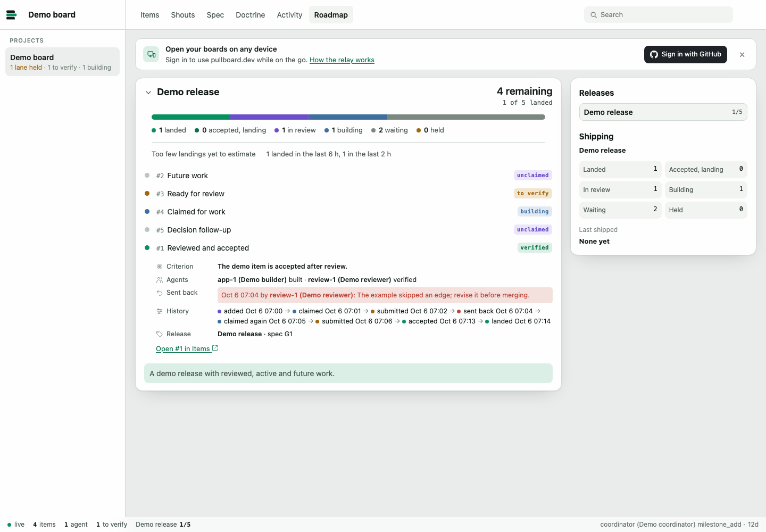766x532 pixels.
Task: Click the In review stat tile
Action: pyautogui.click(x=620, y=190)
